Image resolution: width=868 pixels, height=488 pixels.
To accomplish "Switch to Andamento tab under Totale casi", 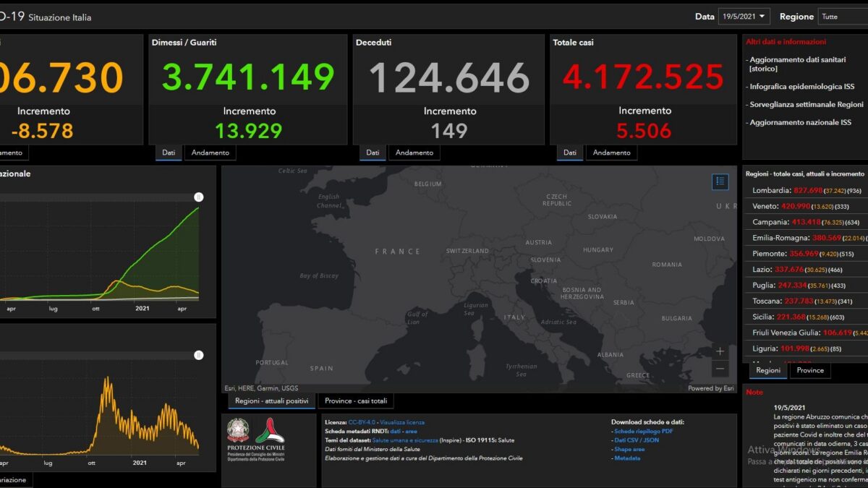I will pos(612,153).
